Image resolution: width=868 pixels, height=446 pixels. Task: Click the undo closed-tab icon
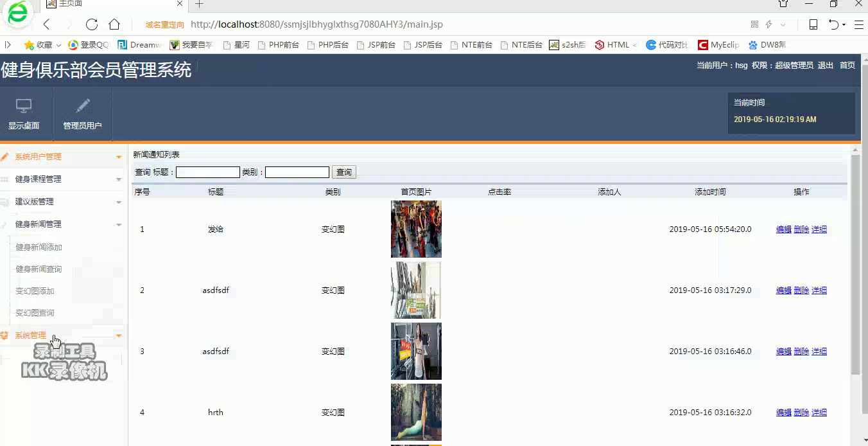pyautogui.click(x=834, y=24)
